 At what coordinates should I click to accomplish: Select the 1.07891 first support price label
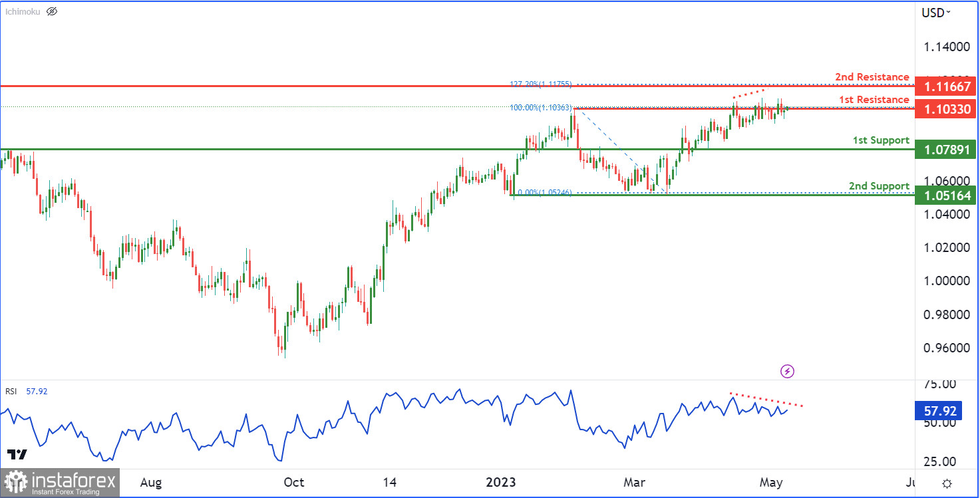point(944,150)
